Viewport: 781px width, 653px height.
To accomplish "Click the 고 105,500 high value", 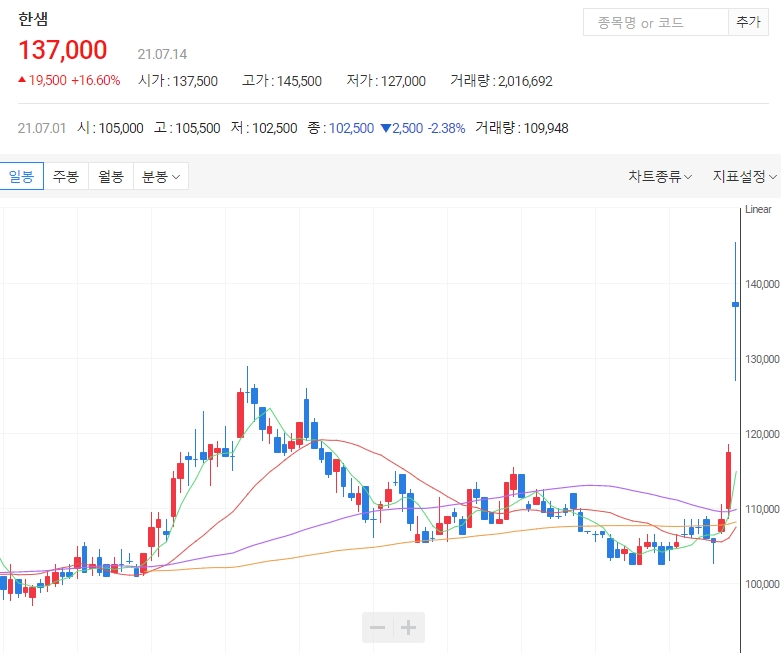I will (x=187, y=128).
